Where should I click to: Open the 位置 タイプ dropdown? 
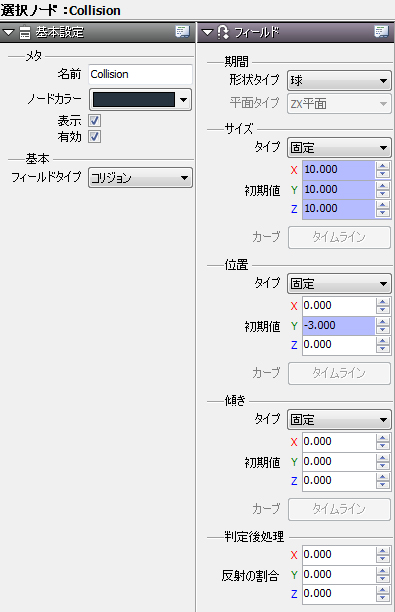[339, 283]
